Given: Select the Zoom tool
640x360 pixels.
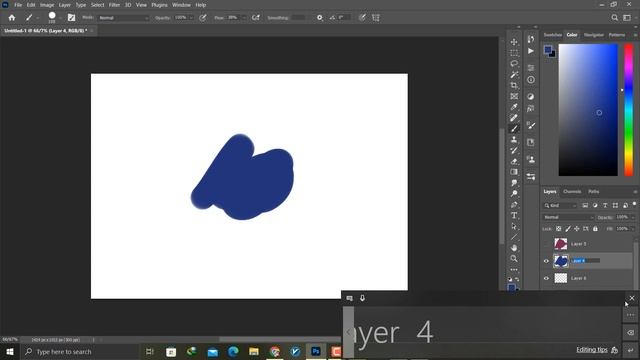Looking at the screenshot, I should tap(514, 258).
